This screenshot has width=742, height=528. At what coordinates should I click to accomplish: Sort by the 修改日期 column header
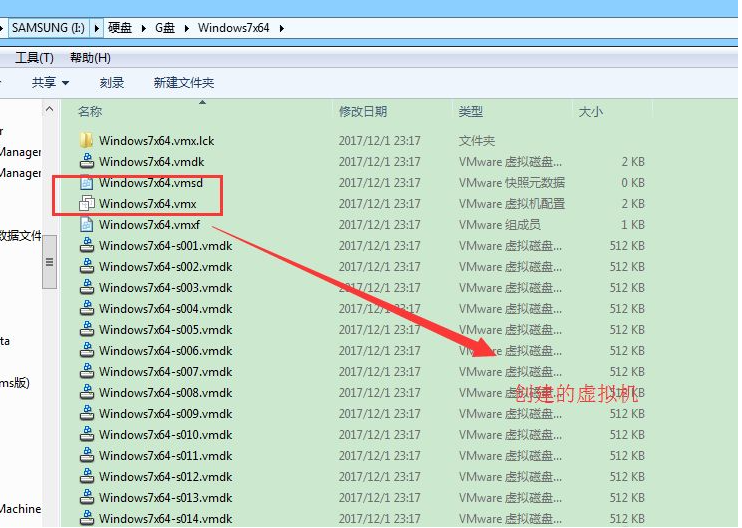click(x=363, y=112)
